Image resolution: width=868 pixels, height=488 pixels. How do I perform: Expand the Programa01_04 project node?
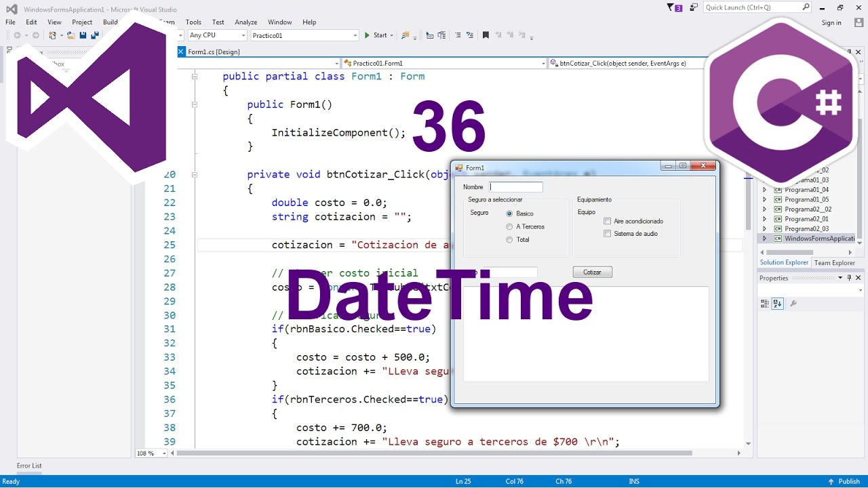(x=765, y=190)
